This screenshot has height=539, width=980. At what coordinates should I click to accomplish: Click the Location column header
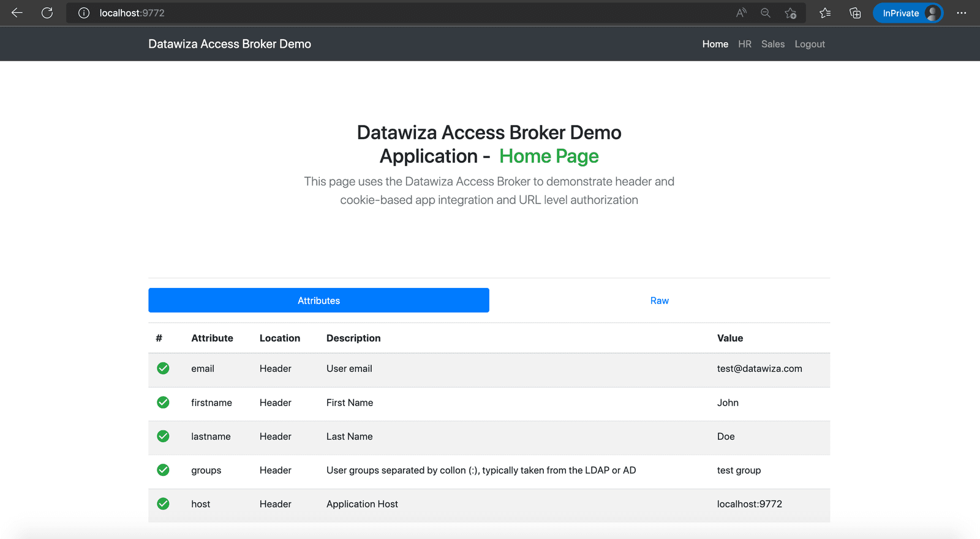(x=280, y=338)
